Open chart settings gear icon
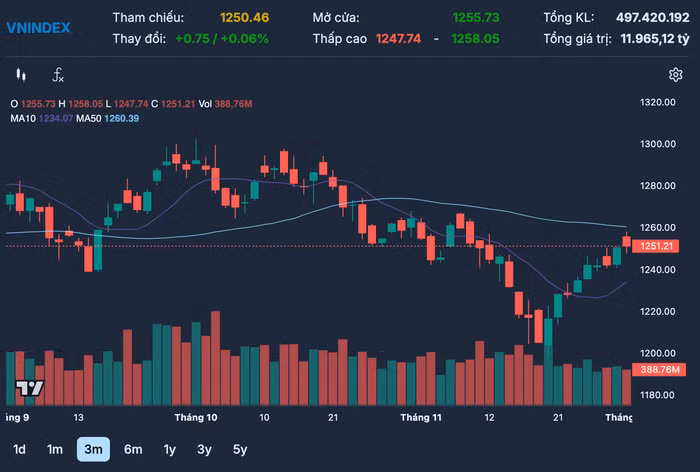 [x=675, y=75]
